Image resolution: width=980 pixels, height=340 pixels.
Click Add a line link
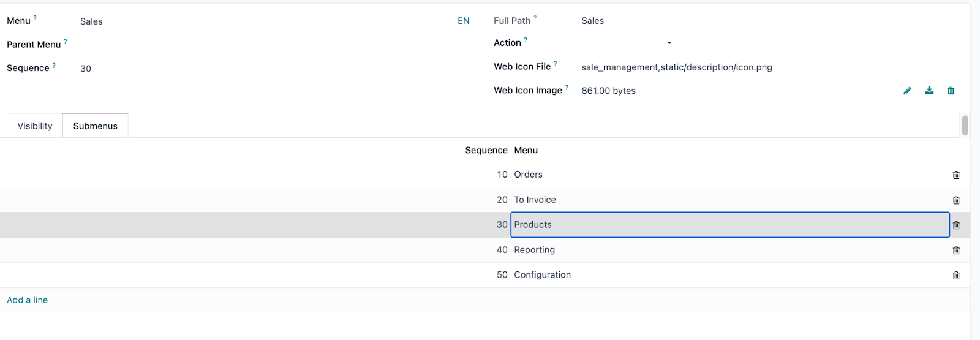[x=27, y=300]
